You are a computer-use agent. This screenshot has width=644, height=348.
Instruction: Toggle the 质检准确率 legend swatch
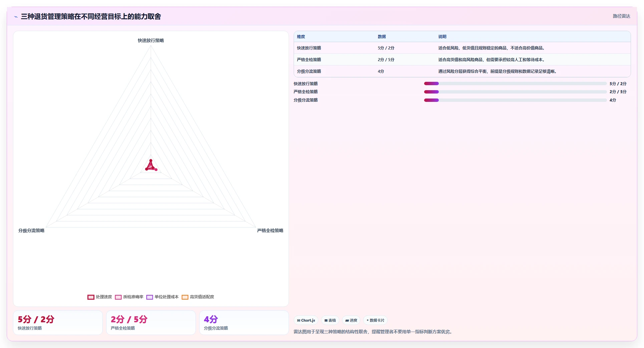pos(118,297)
